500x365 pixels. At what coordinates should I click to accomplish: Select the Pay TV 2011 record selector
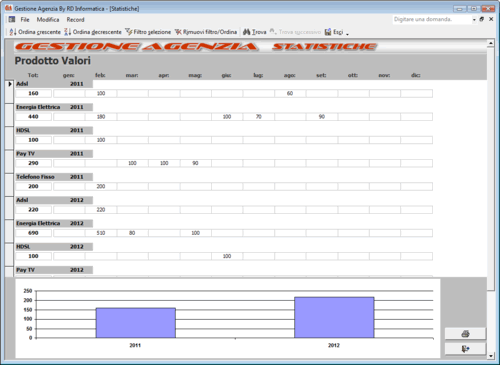[9, 161]
